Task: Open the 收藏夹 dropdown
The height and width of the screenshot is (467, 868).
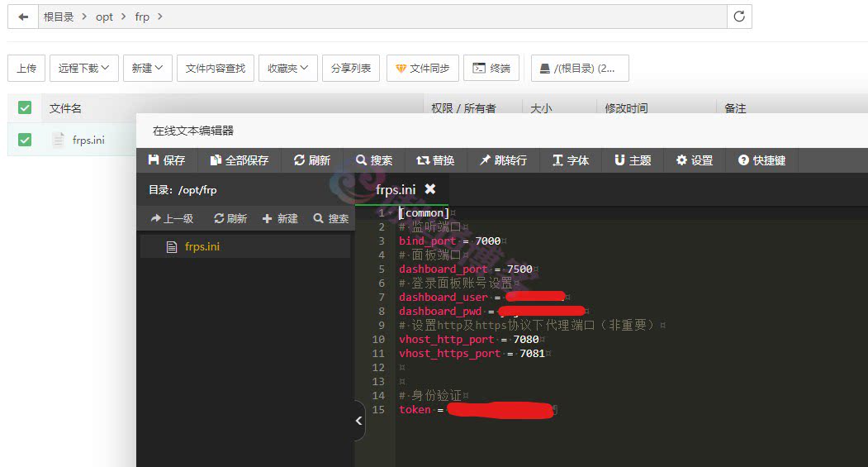Action: [288, 68]
